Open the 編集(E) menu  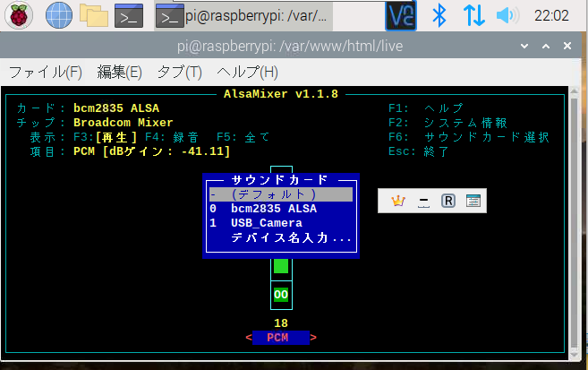(x=119, y=72)
